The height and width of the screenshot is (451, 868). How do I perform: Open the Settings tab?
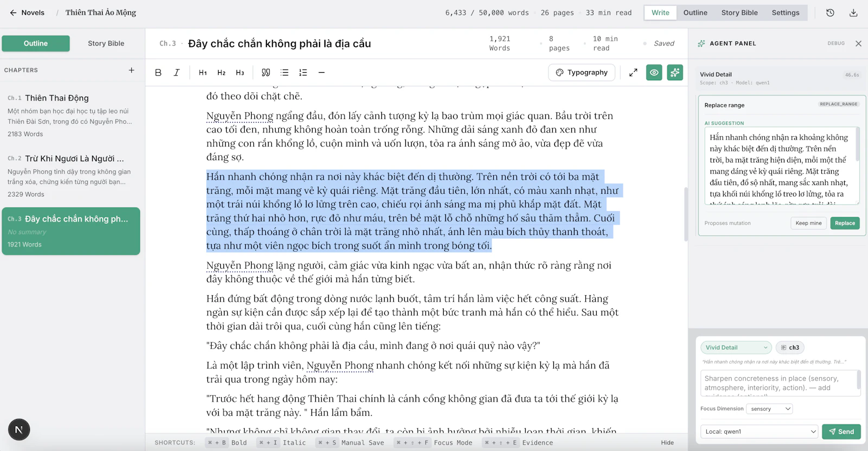coord(786,12)
